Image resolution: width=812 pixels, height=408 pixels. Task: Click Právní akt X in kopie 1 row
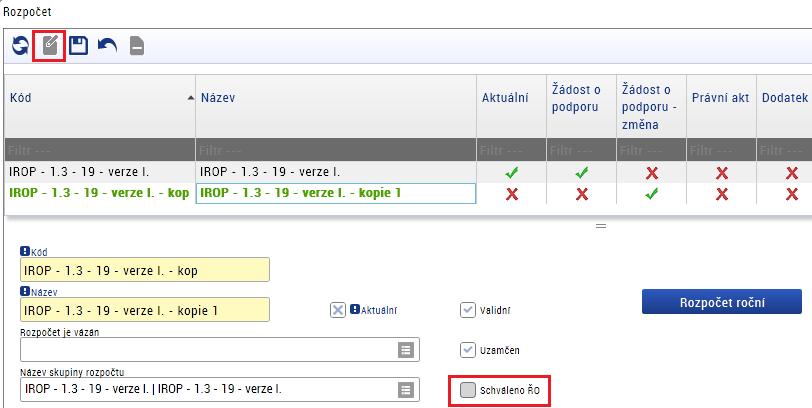(722, 194)
